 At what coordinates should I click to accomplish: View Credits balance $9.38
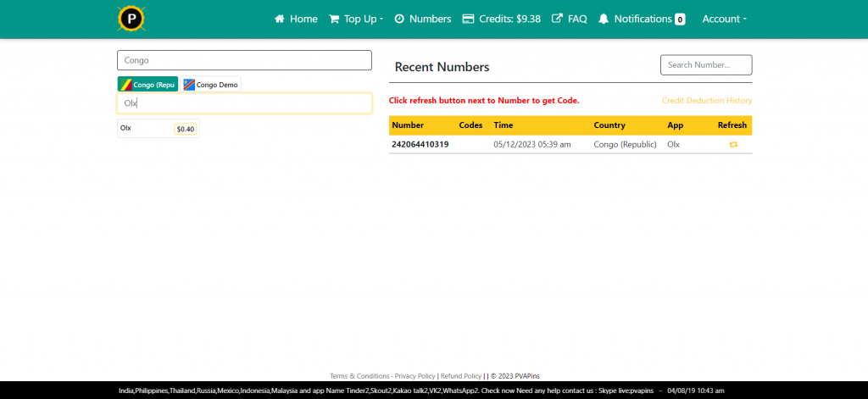[x=502, y=19]
